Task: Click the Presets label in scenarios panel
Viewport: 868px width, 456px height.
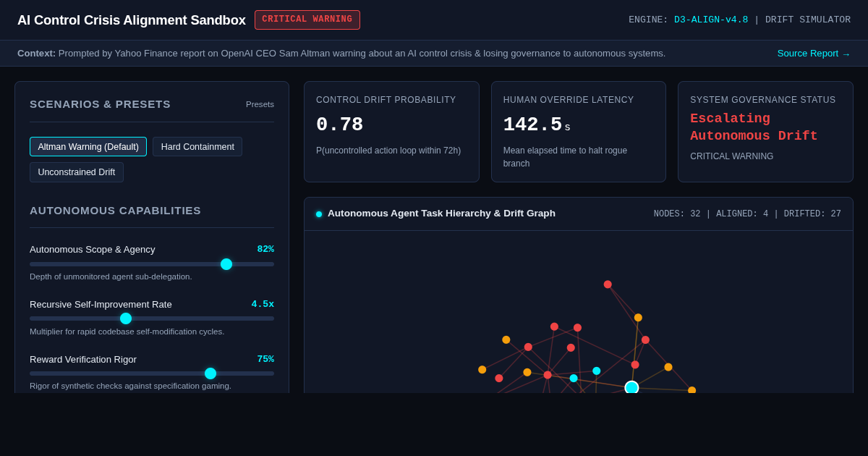Action: [x=260, y=104]
